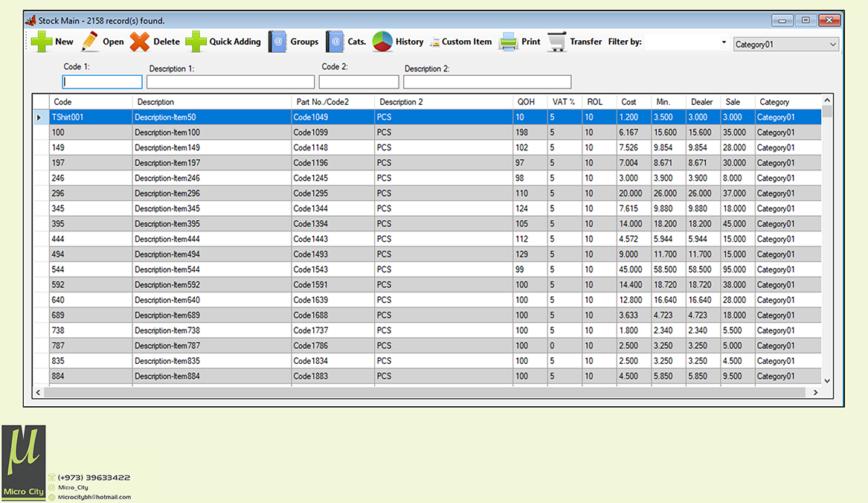Click the green plus Quick Adding icon

point(196,42)
